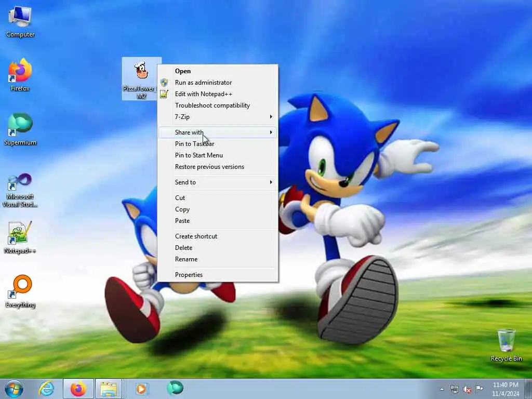The image size is (532, 399).
Task: Open Windows Explorer from taskbar
Action: 109,389
